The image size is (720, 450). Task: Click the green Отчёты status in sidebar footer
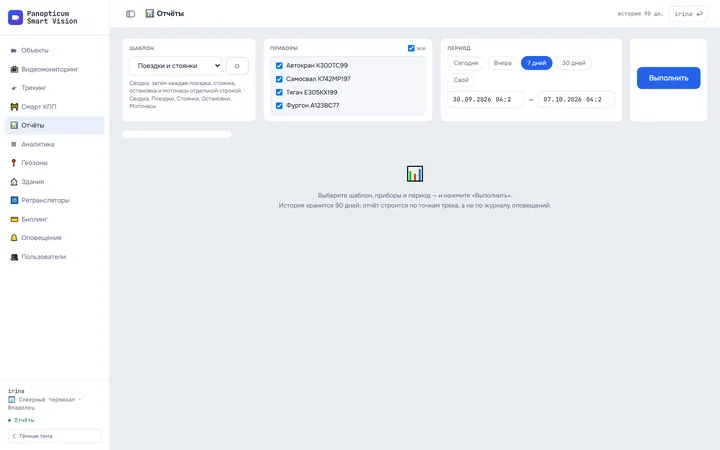[x=21, y=420]
